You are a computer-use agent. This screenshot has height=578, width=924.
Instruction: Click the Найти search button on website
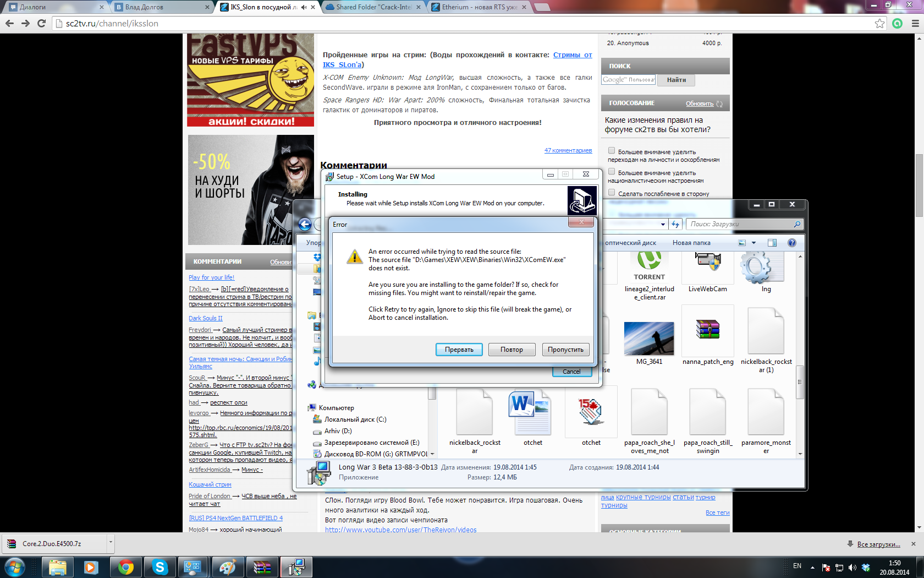pyautogui.click(x=676, y=80)
